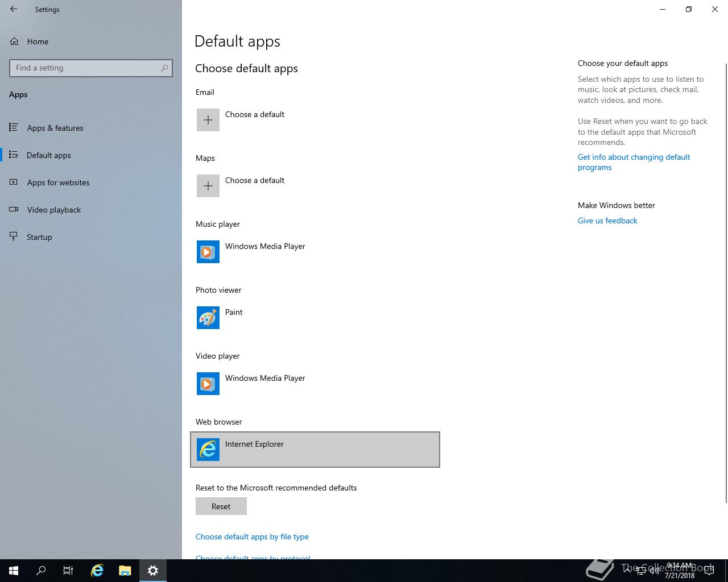This screenshot has width=728, height=582.
Task: Click Give us feedback link
Action: tap(607, 221)
